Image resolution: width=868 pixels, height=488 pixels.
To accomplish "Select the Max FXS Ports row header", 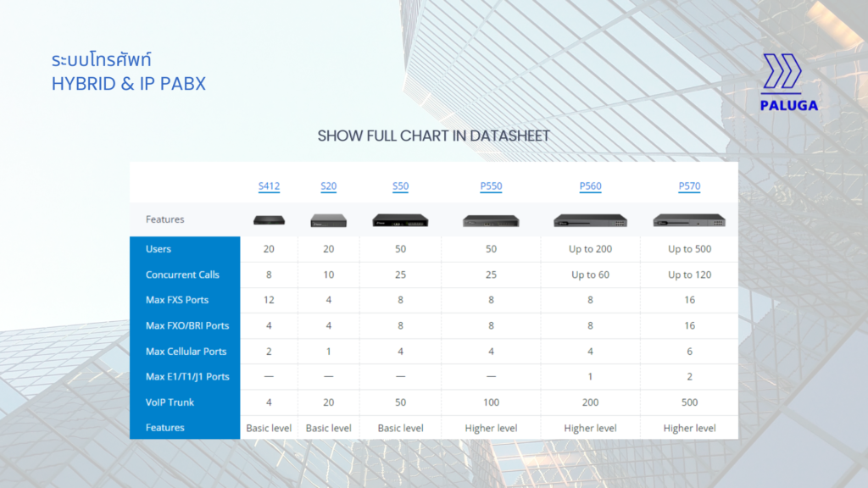I will (177, 300).
